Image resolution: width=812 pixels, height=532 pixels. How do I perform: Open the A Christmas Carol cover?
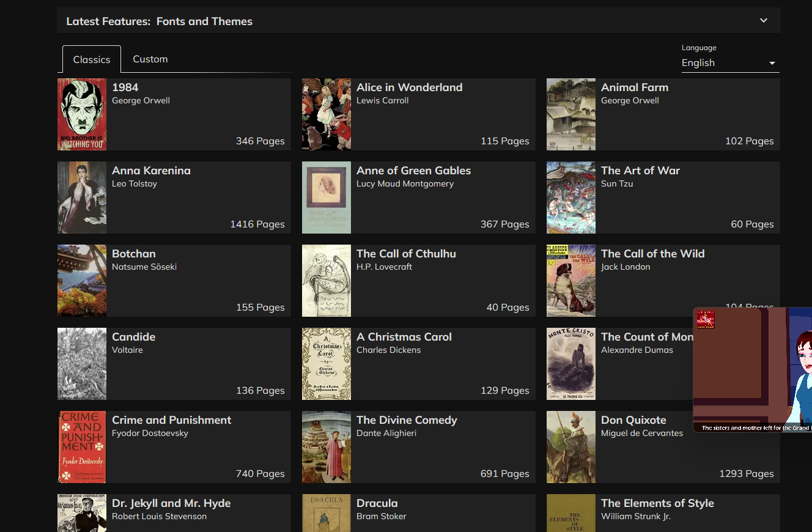tap(327, 364)
